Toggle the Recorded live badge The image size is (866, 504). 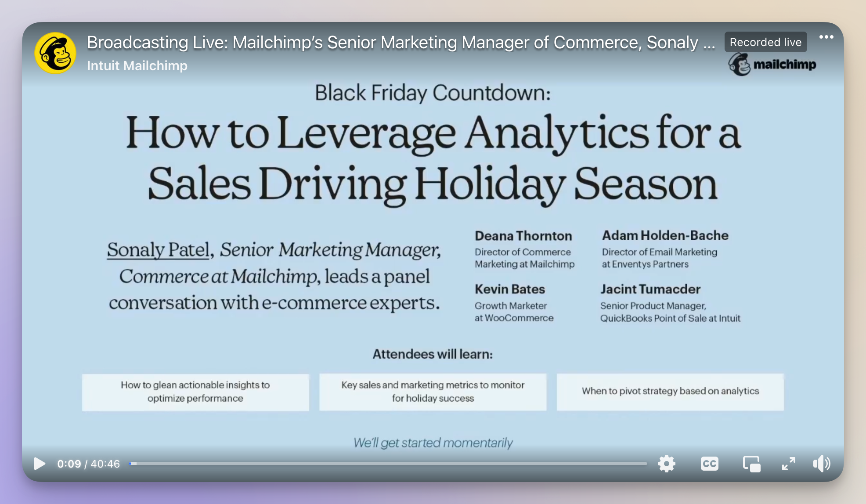click(765, 42)
